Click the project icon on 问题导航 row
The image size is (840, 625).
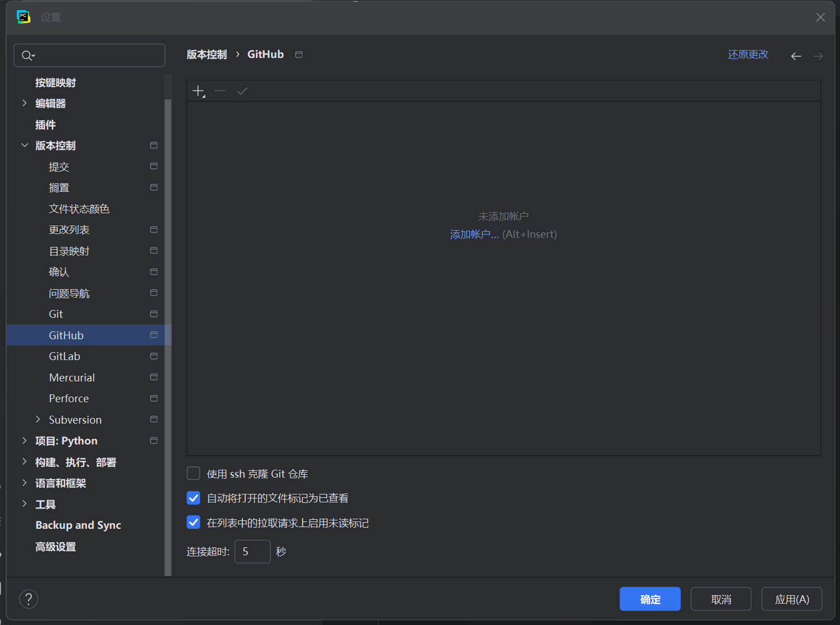154,293
